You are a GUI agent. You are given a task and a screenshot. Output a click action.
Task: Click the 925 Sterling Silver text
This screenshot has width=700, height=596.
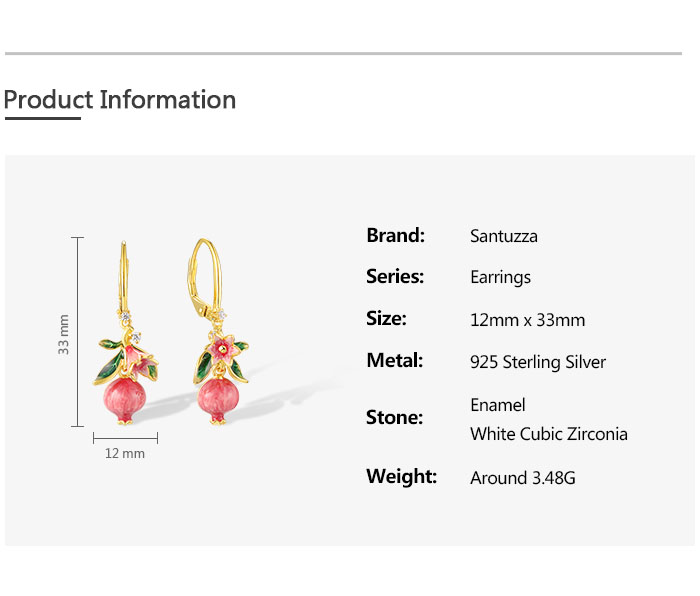coord(538,362)
